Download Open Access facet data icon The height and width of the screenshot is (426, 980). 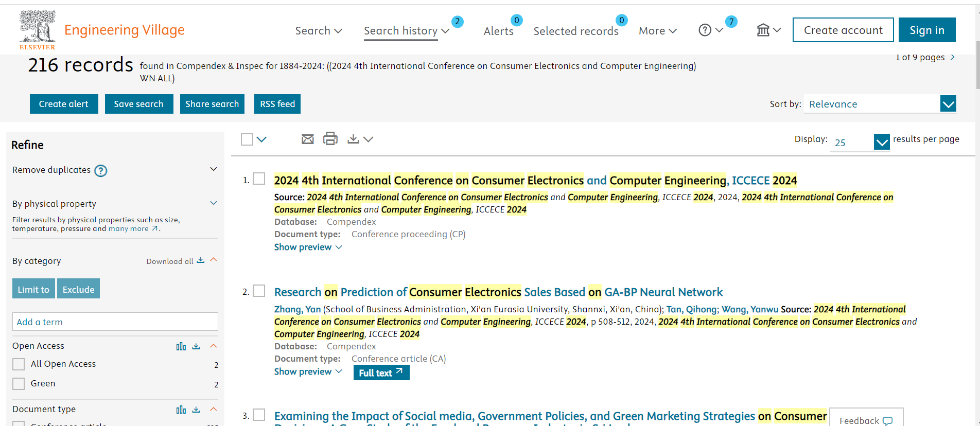coord(196,346)
